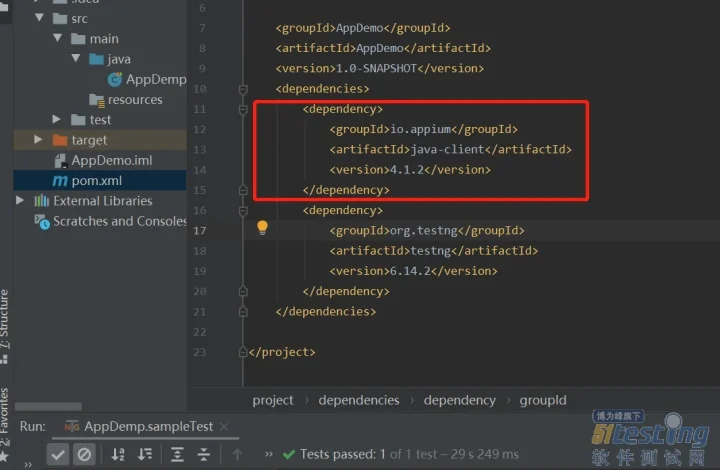The width and height of the screenshot is (720, 470).
Task: Select the resources folder
Action: (x=135, y=100)
